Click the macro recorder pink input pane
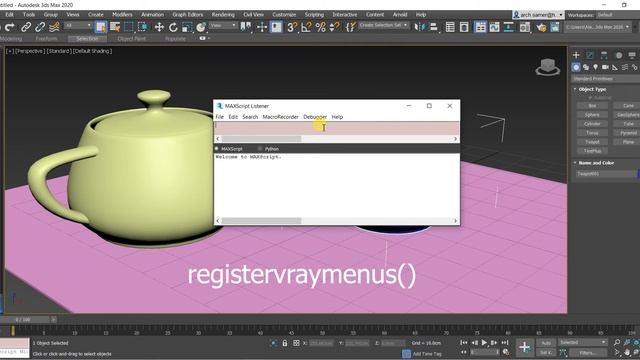640x360 pixels. pos(337,128)
